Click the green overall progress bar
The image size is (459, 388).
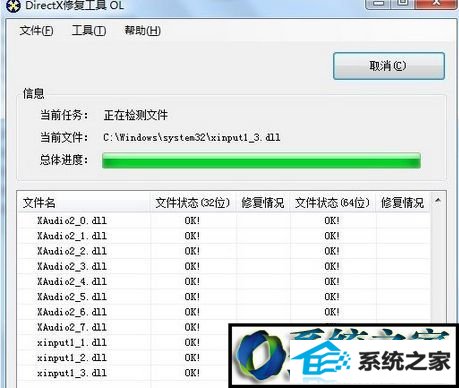click(261, 160)
